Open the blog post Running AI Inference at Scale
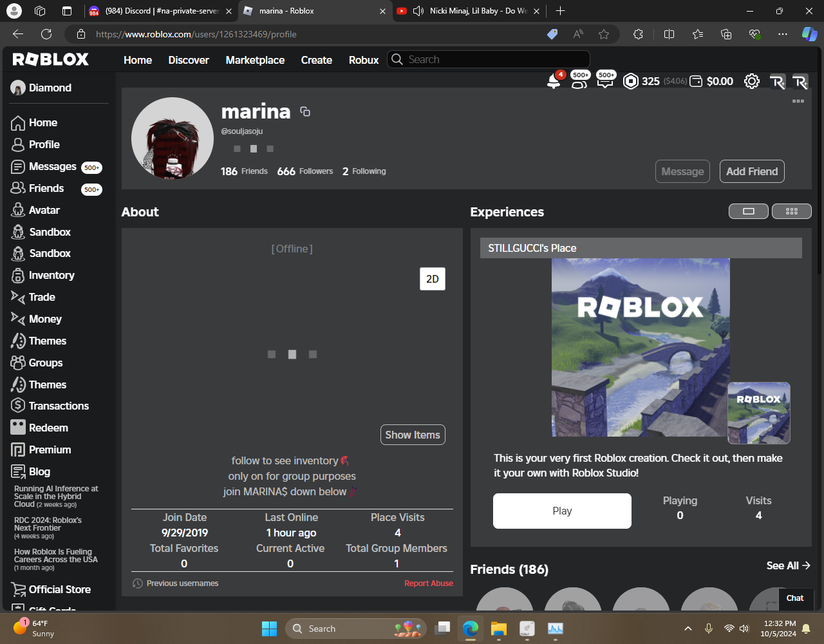Viewport: 824px width, 644px height. (x=56, y=497)
